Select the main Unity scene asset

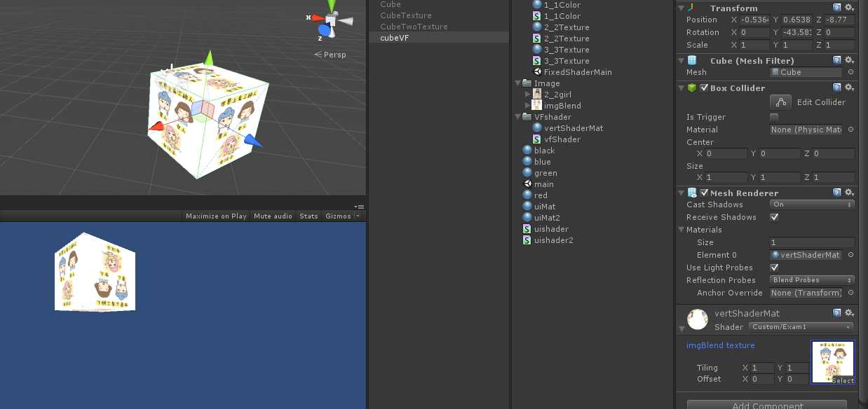[x=538, y=184]
